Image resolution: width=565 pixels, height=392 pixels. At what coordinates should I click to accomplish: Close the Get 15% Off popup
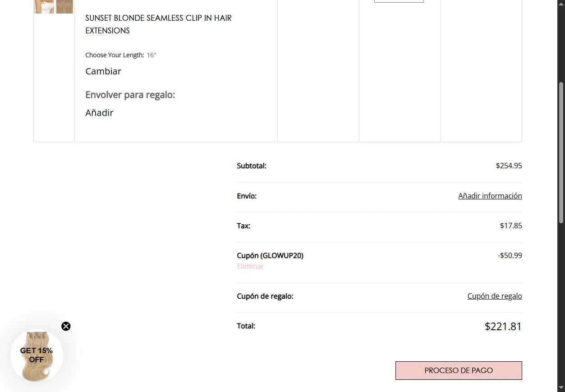click(66, 326)
